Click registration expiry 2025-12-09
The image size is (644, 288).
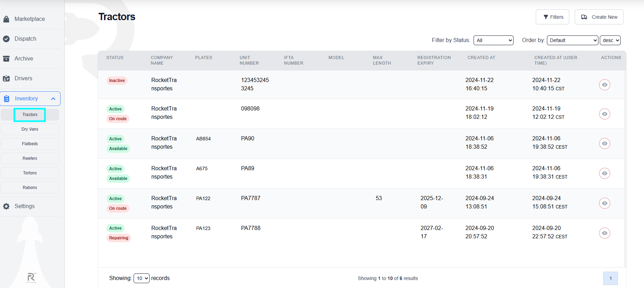[432, 202]
